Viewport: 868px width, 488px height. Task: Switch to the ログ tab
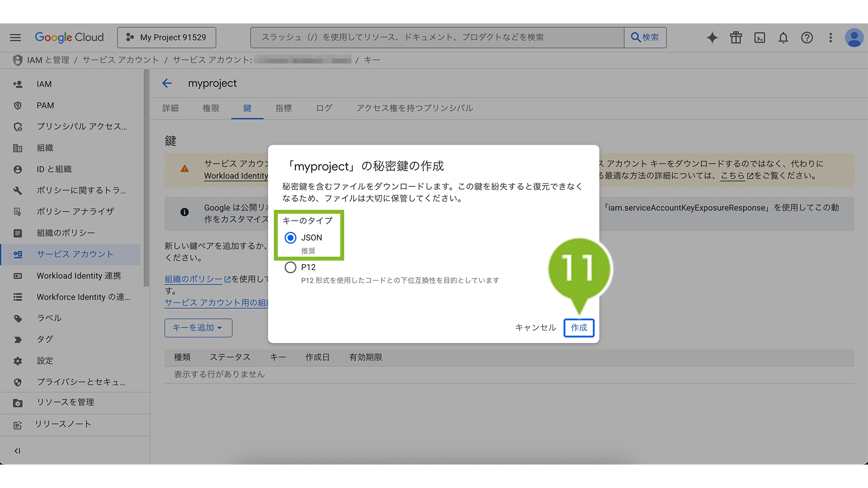pos(324,108)
